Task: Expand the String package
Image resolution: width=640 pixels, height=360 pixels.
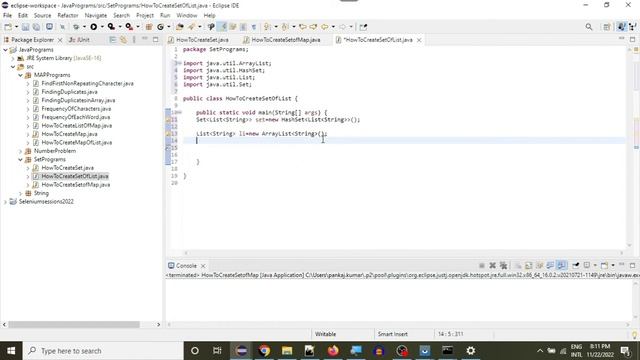Action: pos(20,193)
